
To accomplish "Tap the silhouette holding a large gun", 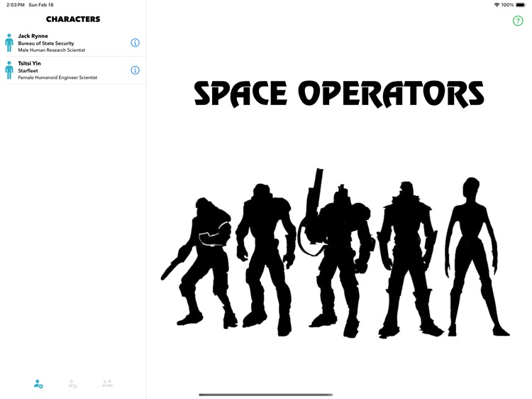I will point(336,253).
